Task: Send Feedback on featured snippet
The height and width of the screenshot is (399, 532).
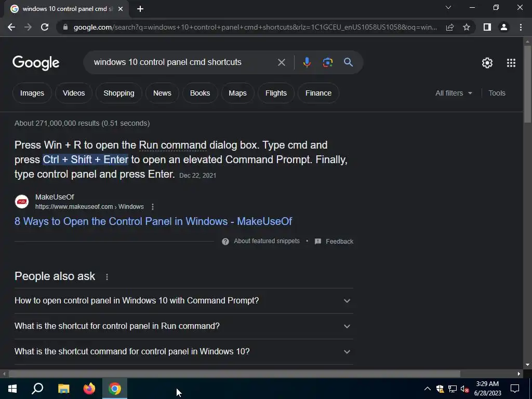Action: [x=334, y=242]
